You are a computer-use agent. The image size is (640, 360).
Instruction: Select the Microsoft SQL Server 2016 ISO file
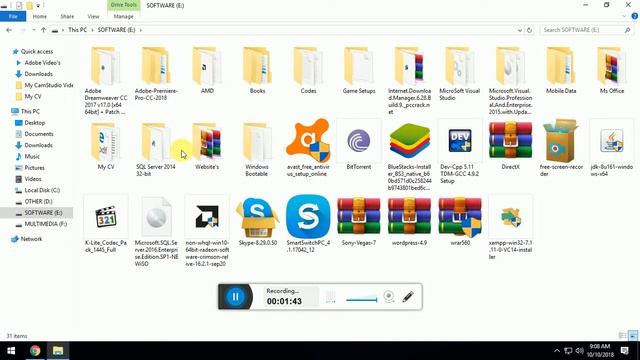tap(156, 231)
